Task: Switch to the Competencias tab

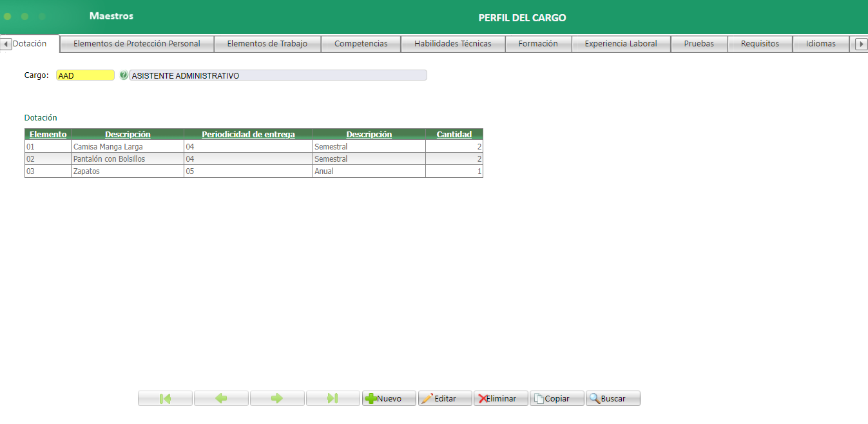Action: tap(361, 44)
